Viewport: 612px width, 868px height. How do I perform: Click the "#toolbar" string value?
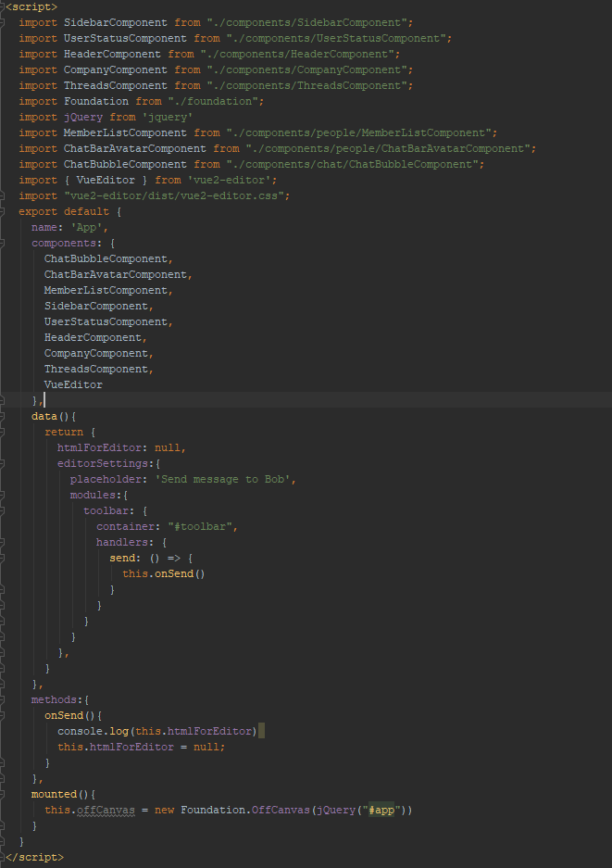(x=200, y=526)
